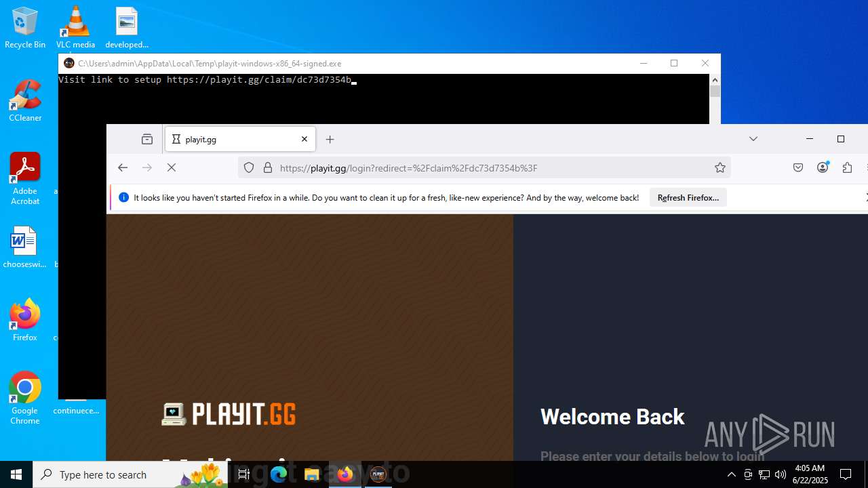Open Firefox account profile icon
Image resolution: width=868 pixels, height=488 pixels.
823,167
